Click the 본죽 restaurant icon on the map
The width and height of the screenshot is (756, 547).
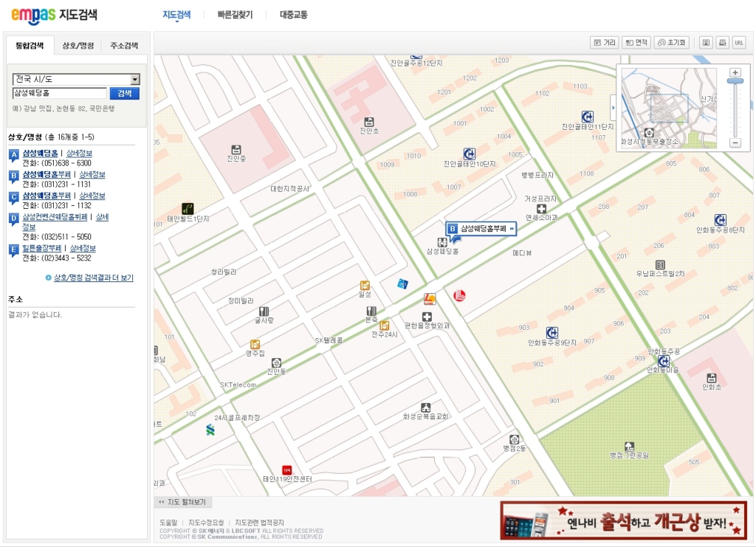click(x=371, y=311)
